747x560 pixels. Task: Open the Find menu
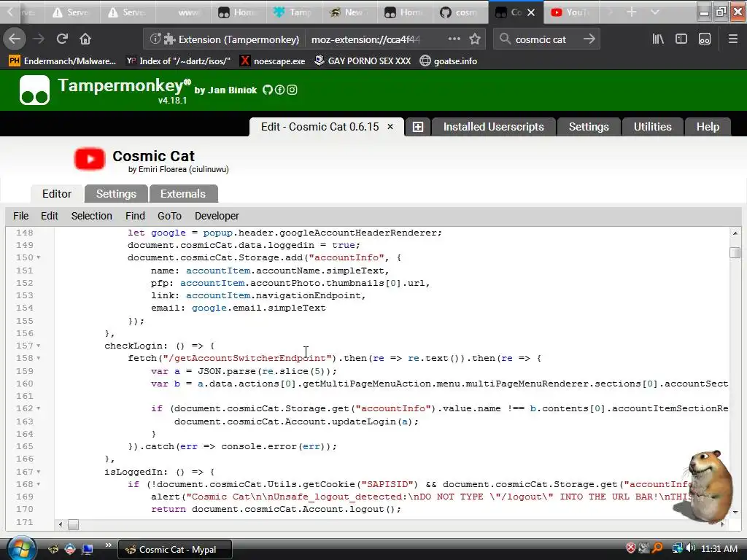pos(135,216)
